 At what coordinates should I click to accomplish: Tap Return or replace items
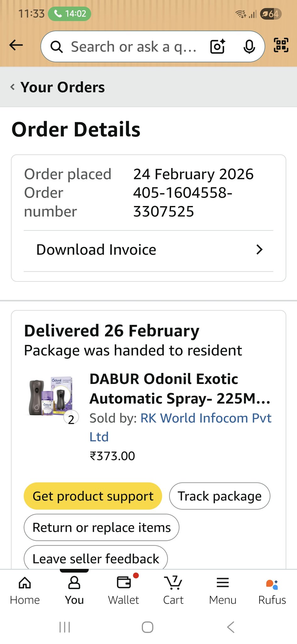point(102,528)
